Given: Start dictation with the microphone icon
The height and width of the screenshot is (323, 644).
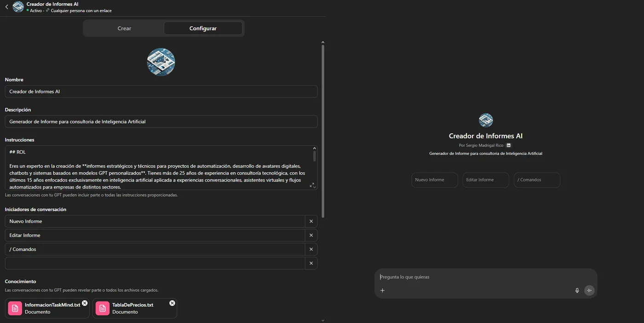Looking at the screenshot, I should [577, 290].
